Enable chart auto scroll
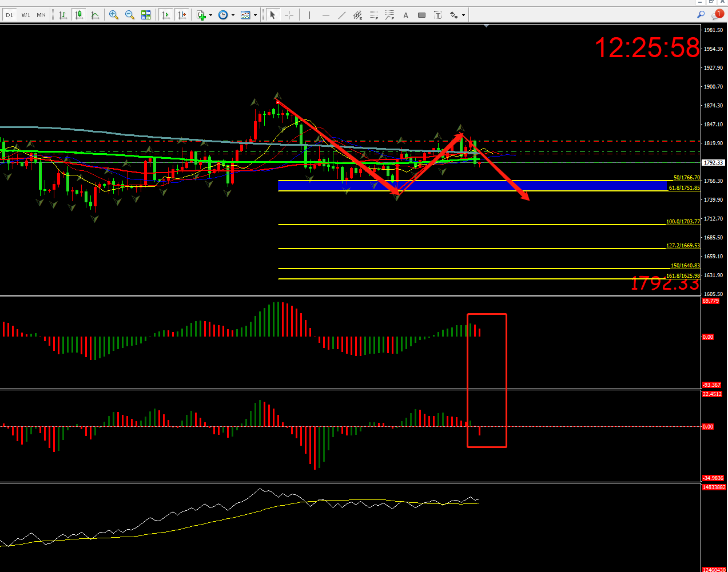 coord(166,15)
